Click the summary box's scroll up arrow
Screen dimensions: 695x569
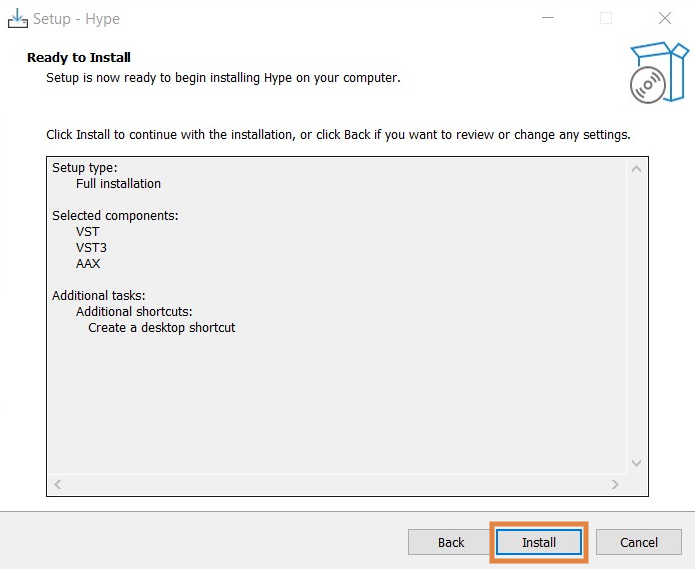pos(636,168)
